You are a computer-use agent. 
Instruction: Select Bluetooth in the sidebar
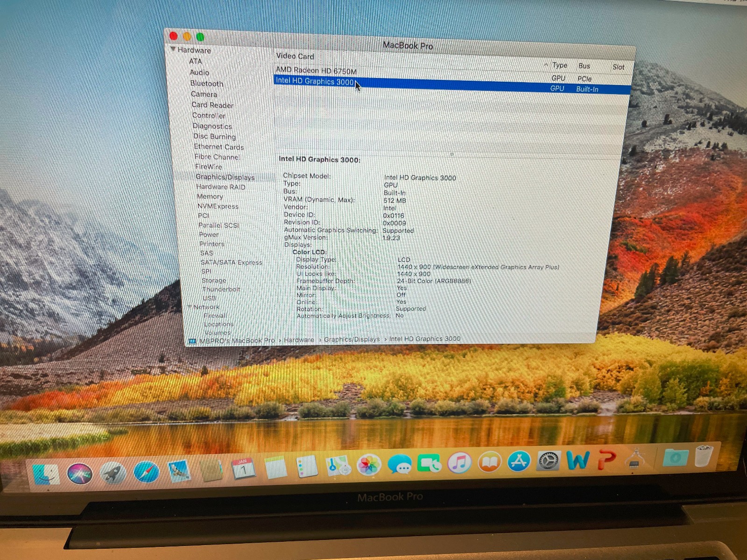pyautogui.click(x=207, y=84)
